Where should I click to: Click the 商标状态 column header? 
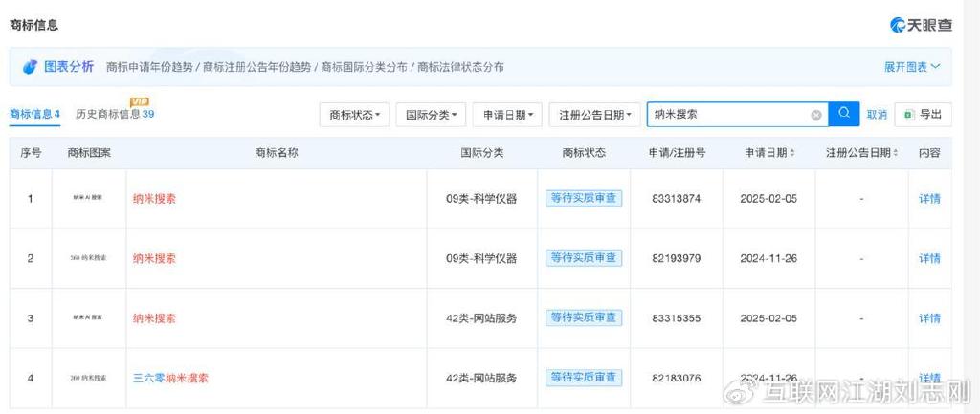(584, 153)
